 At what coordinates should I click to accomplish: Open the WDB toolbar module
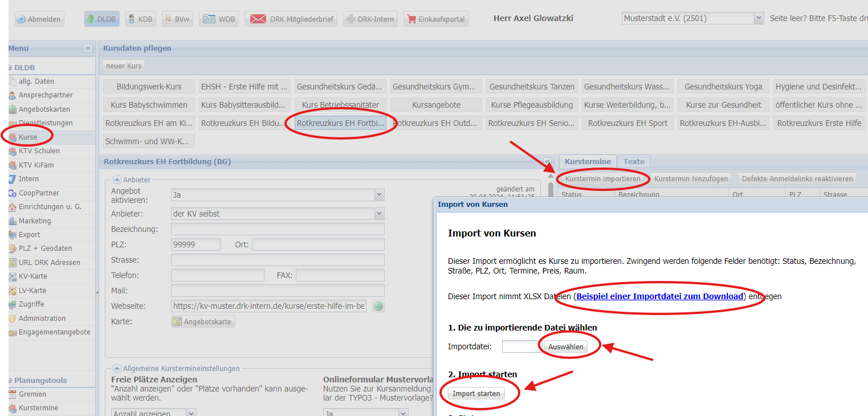[x=219, y=19]
